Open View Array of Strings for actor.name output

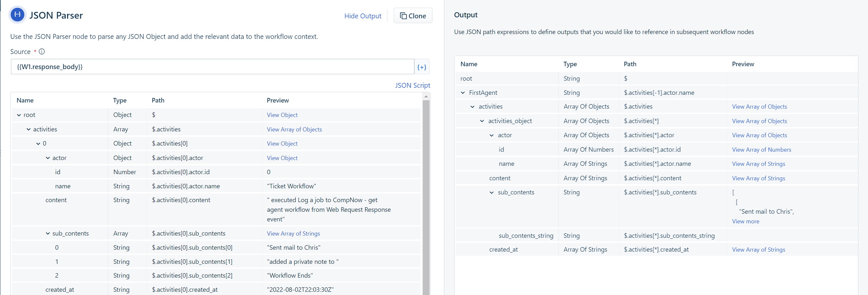[x=758, y=164]
